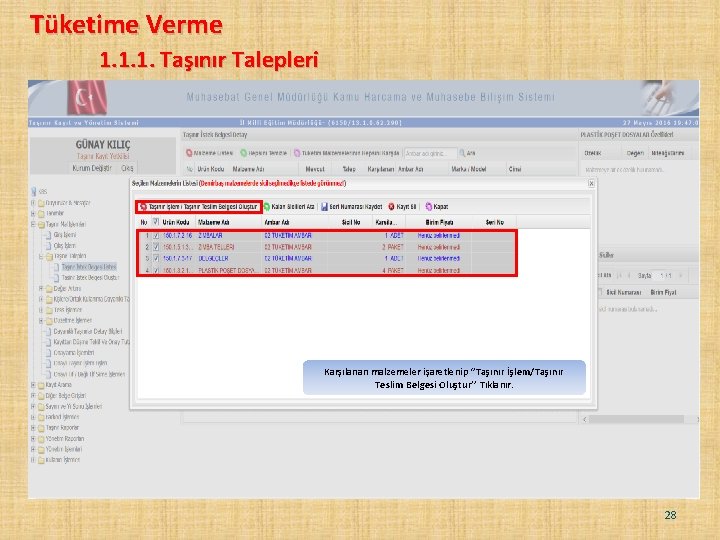The height and width of the screenshot is (540, 720).
Task: Click 'Taşınır Teslim Belgesi Oluştur' toolbar icon
Action: [143, 207]
